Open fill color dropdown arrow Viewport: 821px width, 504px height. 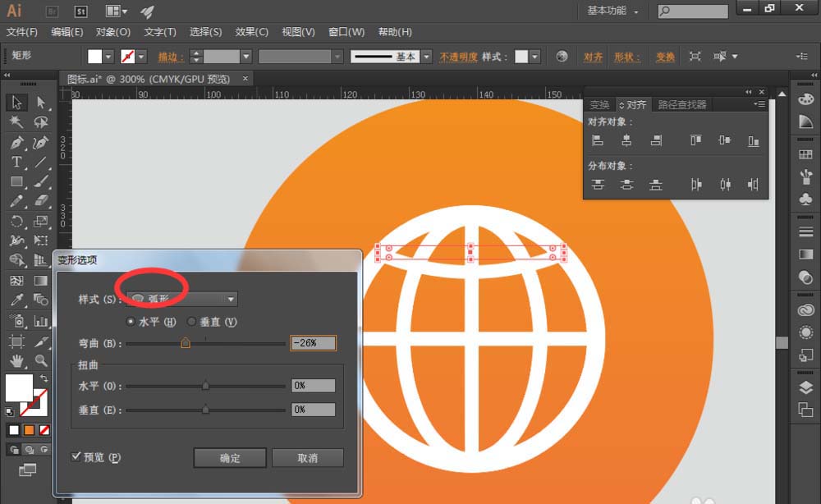(108, 57)
